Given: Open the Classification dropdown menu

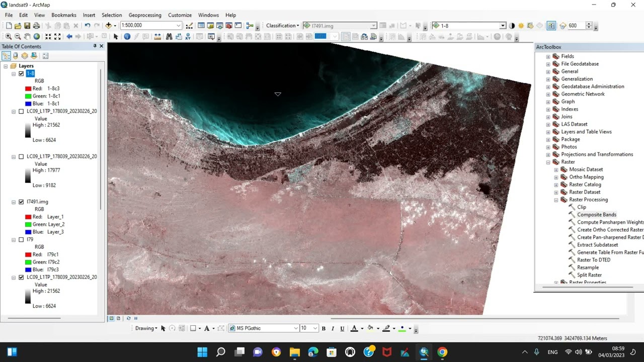Looking at the screenshot, I should pos(282,26).
